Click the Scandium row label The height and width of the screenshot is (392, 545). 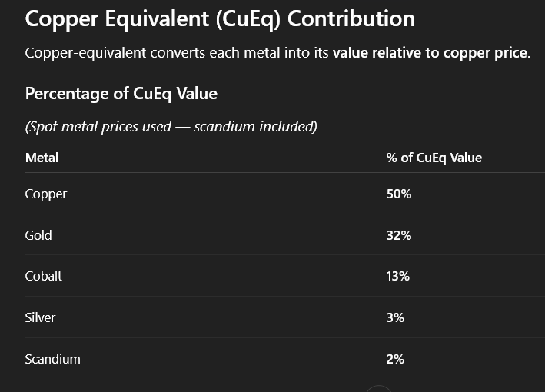(x=52, y=359)
